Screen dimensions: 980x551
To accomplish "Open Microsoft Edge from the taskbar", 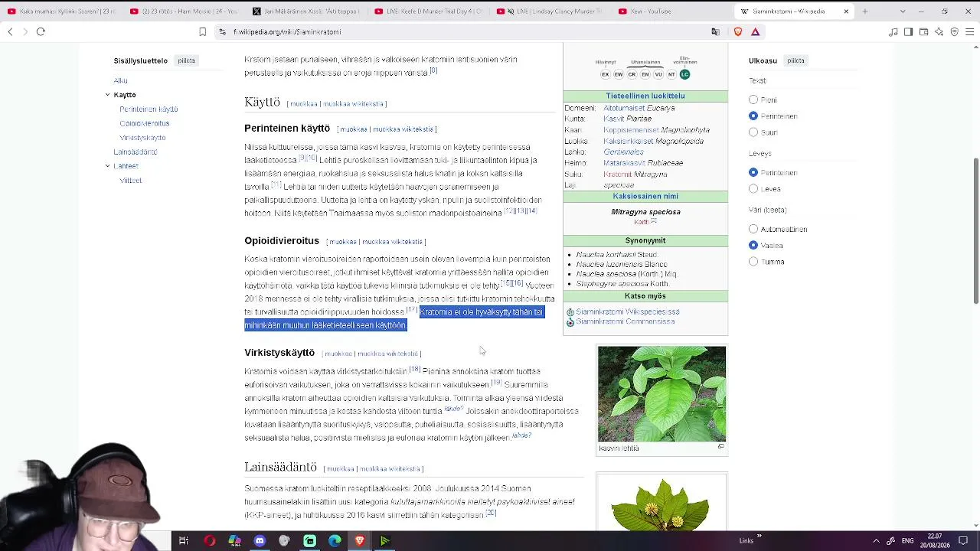I will [x=335, y=541].
